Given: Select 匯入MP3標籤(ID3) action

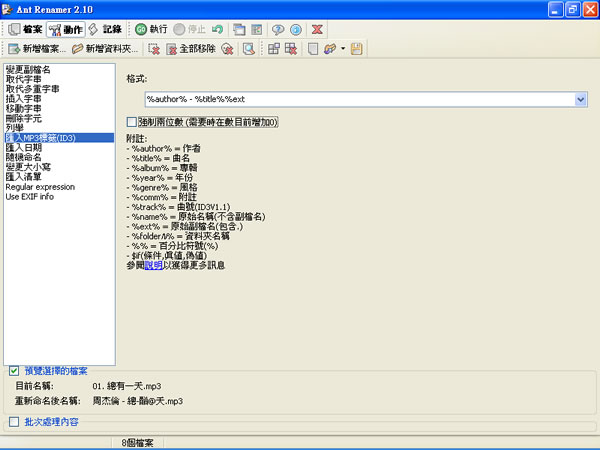Looking at the screenshot, I should [x=59, y=138].
